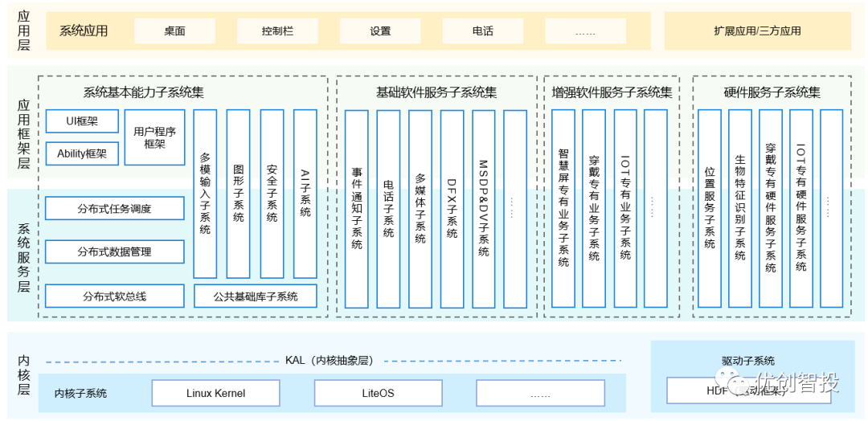Click the 桌面 box in system applications

coord(174,31)
